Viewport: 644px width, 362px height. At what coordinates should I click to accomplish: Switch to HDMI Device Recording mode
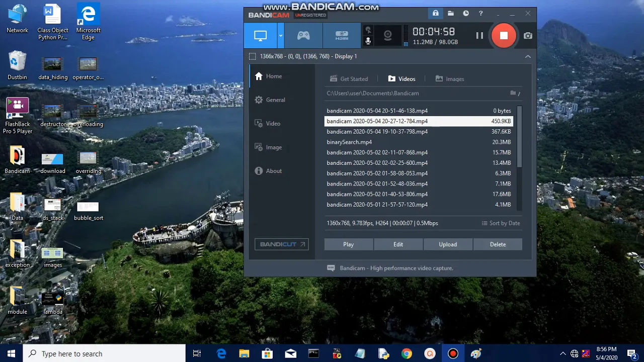tap(342, 36)
